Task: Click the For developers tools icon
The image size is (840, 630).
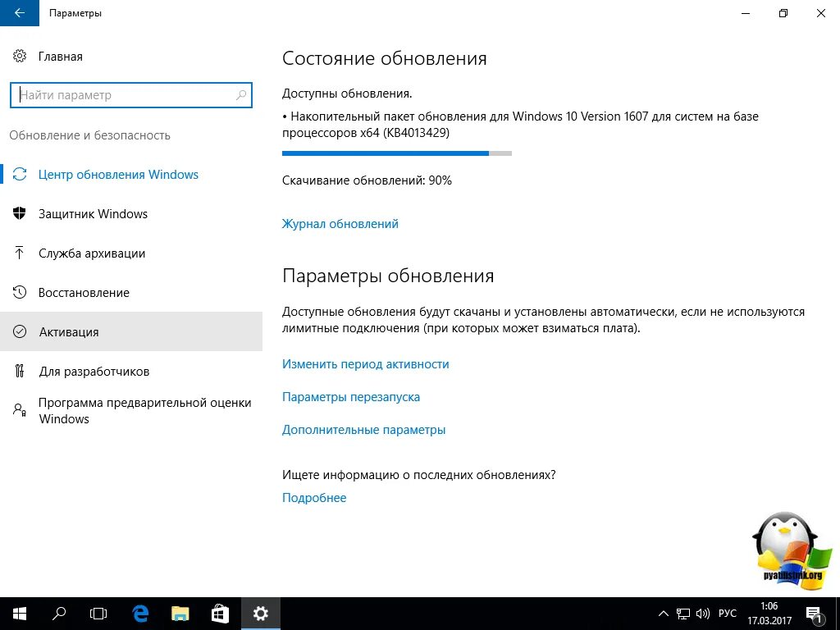Action: coord(20,372)
